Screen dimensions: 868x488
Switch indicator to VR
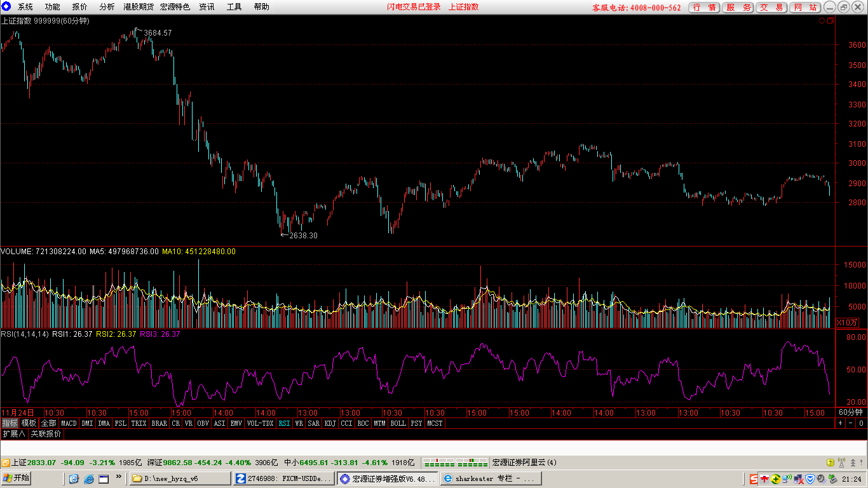(x=189, y=423)
